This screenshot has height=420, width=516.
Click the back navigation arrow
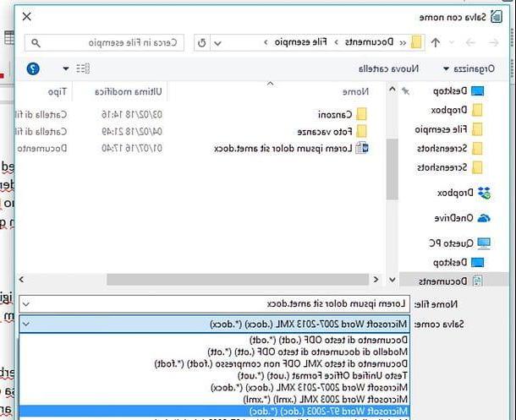(470, 42)
